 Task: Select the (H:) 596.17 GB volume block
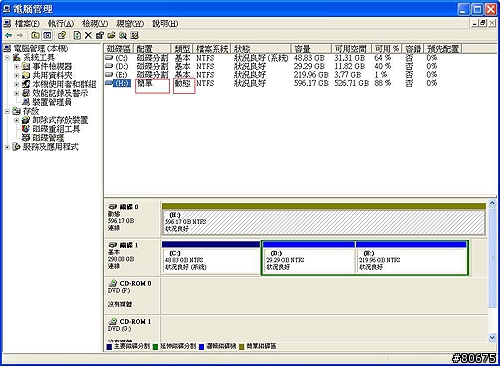pos(323,219)
